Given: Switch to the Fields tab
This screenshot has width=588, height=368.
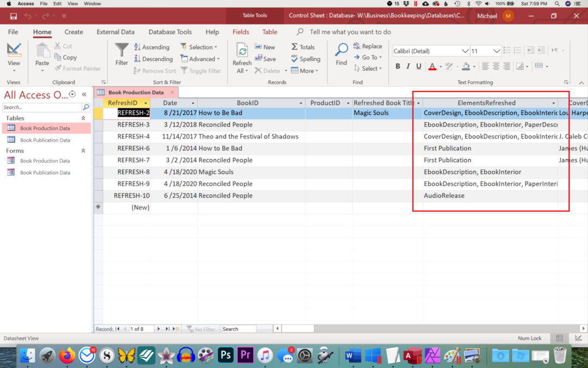Looking at the screenshot, I should click(241, 32).
